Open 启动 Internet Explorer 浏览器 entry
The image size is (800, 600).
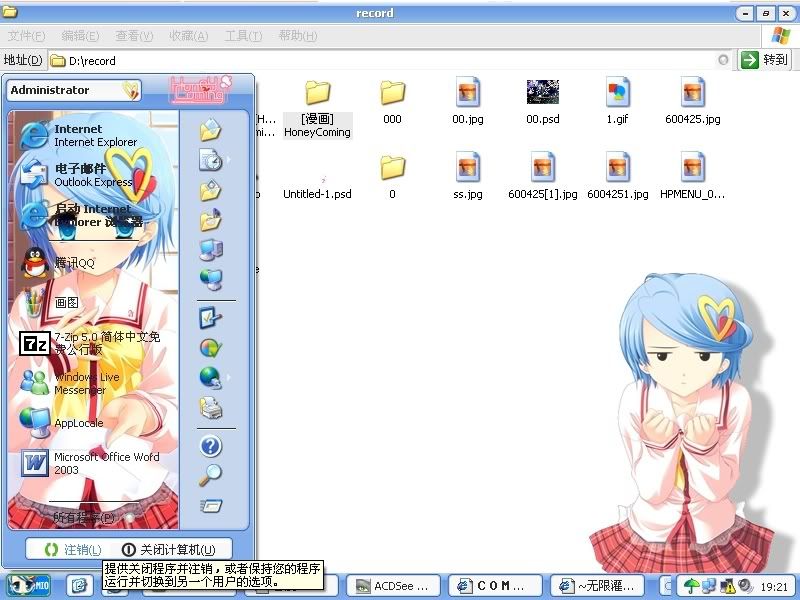(x=82, y=215)
